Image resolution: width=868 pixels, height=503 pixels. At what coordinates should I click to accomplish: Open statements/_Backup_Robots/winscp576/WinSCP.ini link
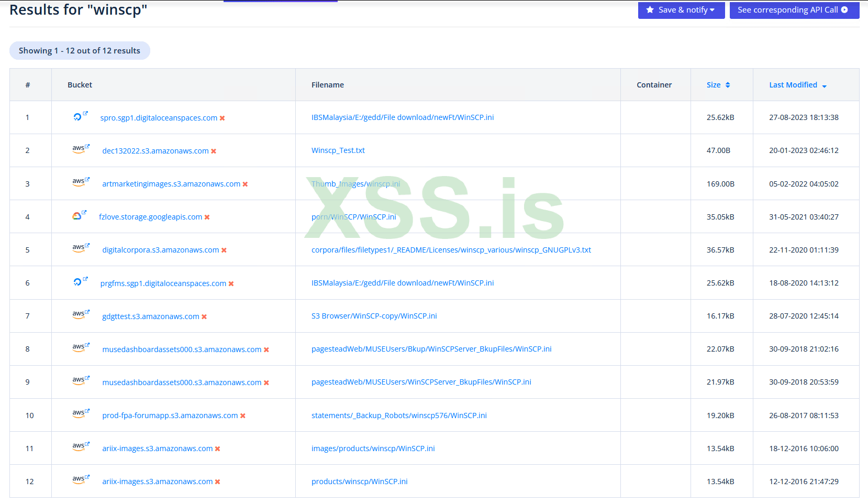point(399,415)
